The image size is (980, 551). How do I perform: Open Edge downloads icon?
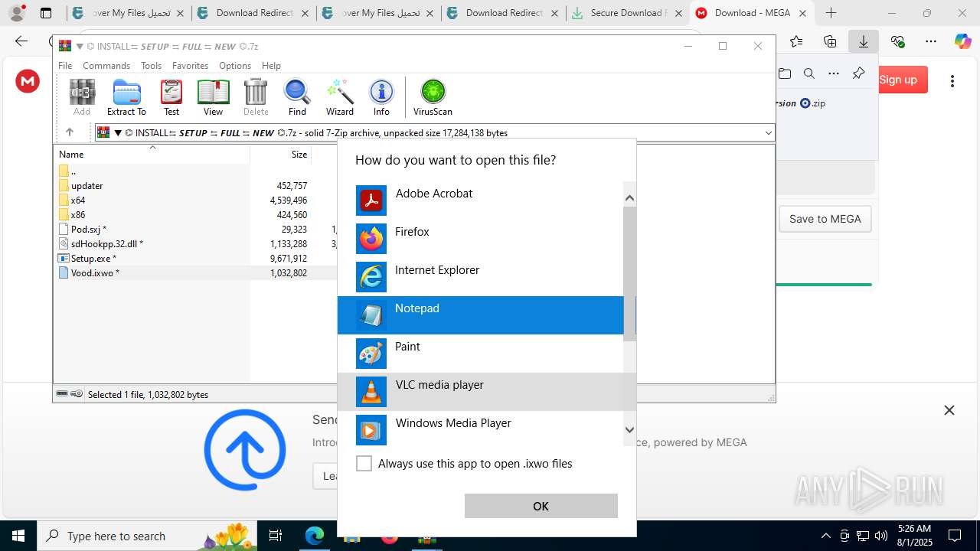(x=864, y=41)
